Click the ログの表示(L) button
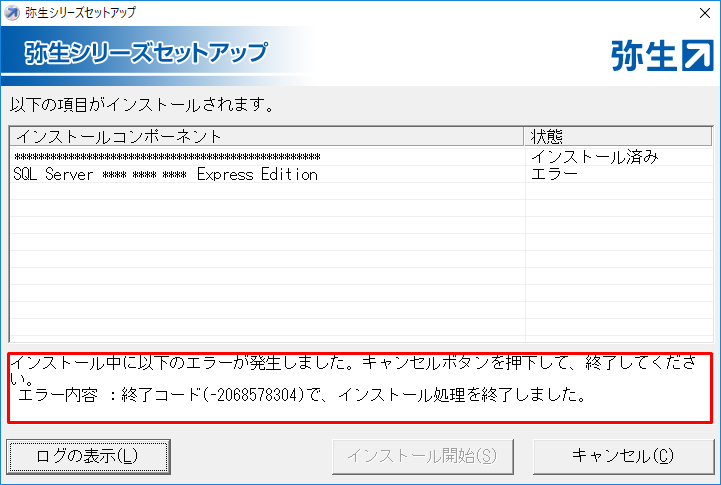The height and width of the screenshot is (485, 721). click(88, 456)
